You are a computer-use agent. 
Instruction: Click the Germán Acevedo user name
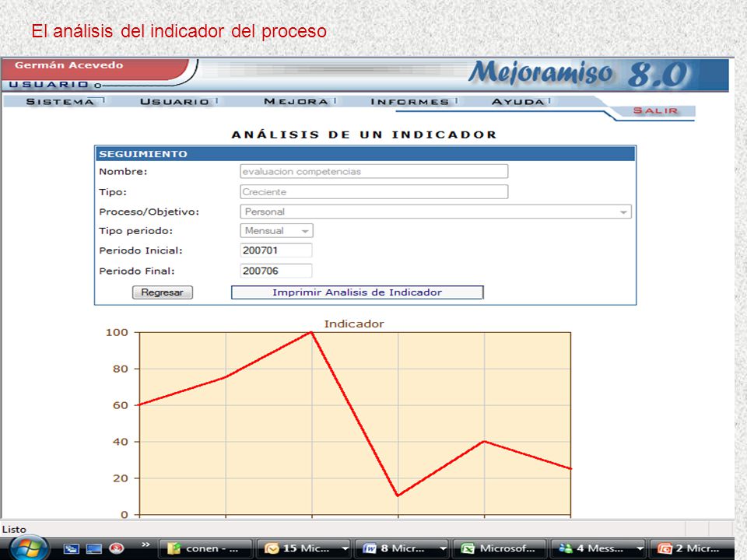coord(69,65)
